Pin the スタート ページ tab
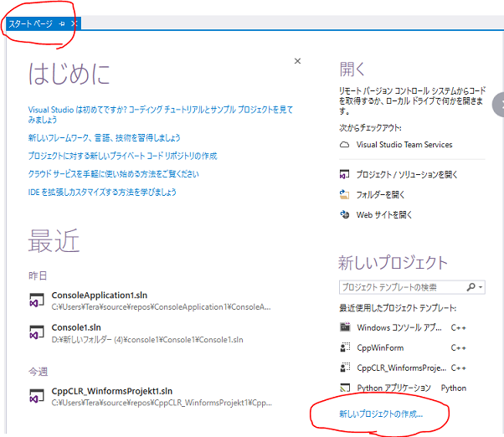Screen dimensions: 504x437 coord(62,23)
